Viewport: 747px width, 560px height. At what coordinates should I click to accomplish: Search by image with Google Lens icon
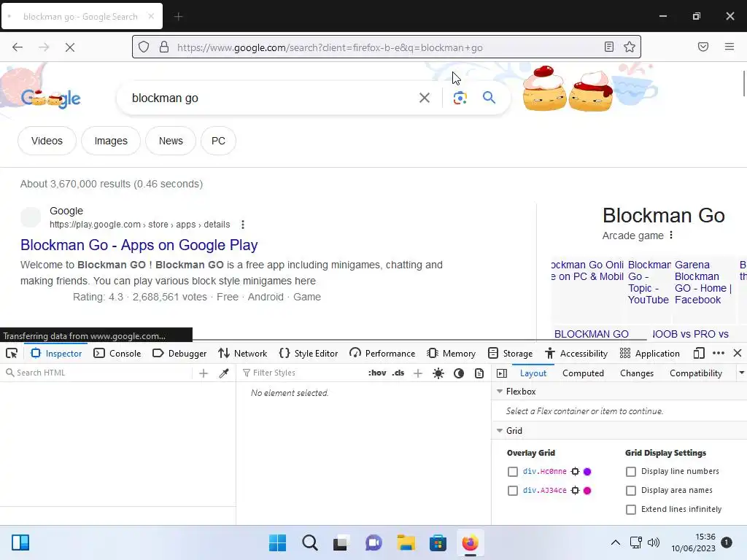coord(460,98)
